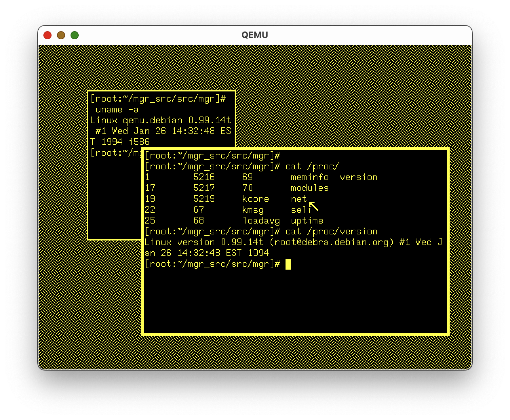The width and height of the screenshot is (510, 420).
Task: Click the QEMU title bar text
Action: (255, 35)
